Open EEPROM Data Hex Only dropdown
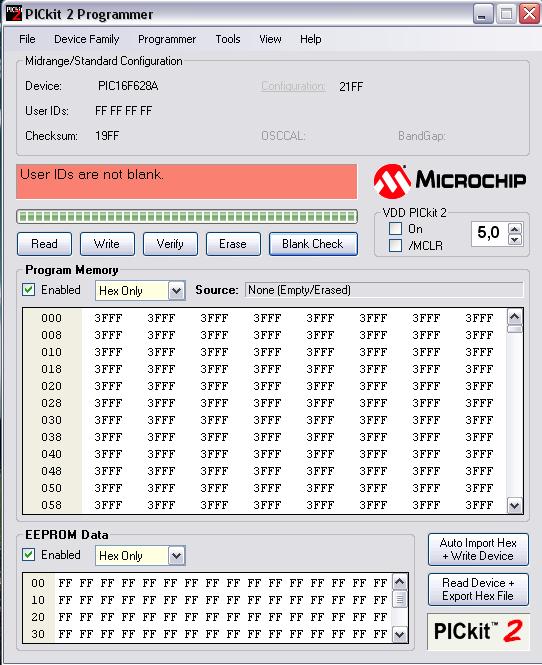Viewport: 542px width, 665px height. [176, 556]
